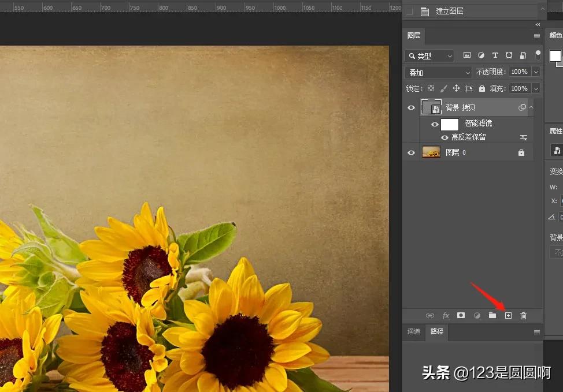The height and width of the screenshot is (392, 563).
Task: Collapse the smart filters list
Action: [x=531, y=107]
